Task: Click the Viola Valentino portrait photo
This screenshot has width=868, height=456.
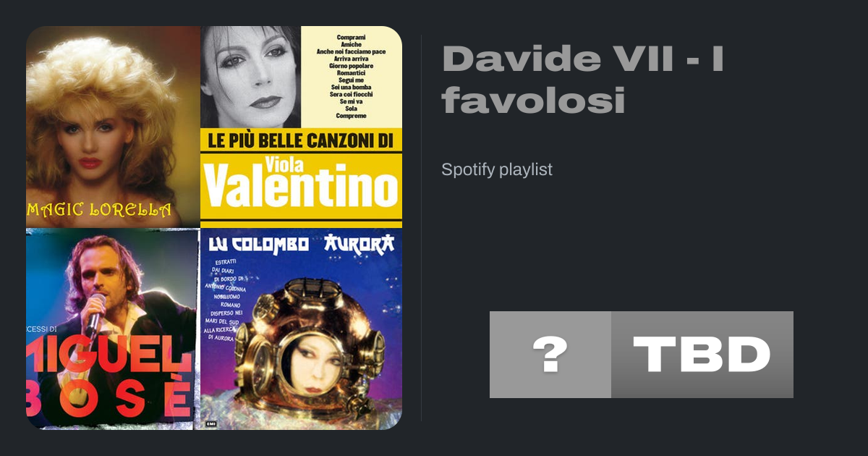Action: tap(250, 77)
